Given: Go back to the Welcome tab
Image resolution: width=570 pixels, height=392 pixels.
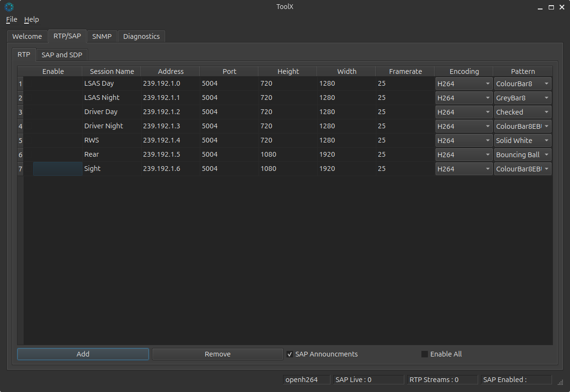Looking at the screenshot, I should point(27,36).
